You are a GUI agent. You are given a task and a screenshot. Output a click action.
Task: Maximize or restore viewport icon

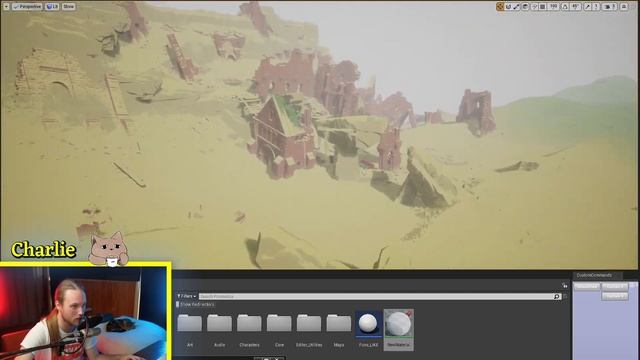pos(624,7)
